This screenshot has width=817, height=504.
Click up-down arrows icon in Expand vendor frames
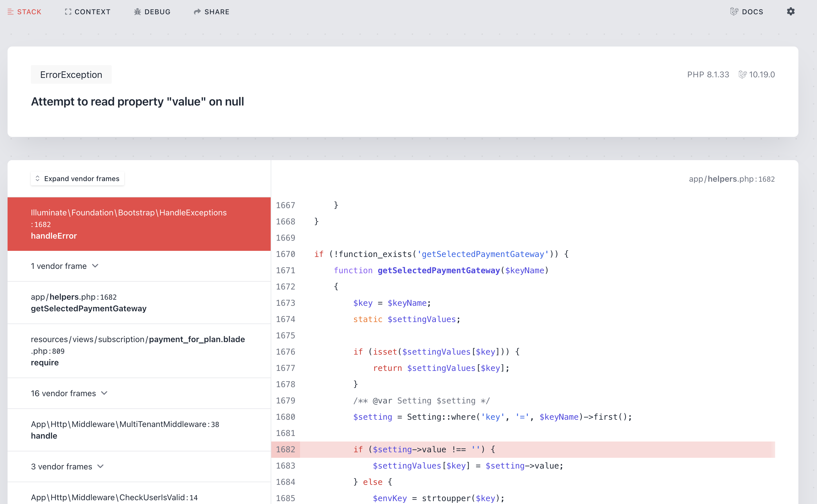[x=37, y=179]
